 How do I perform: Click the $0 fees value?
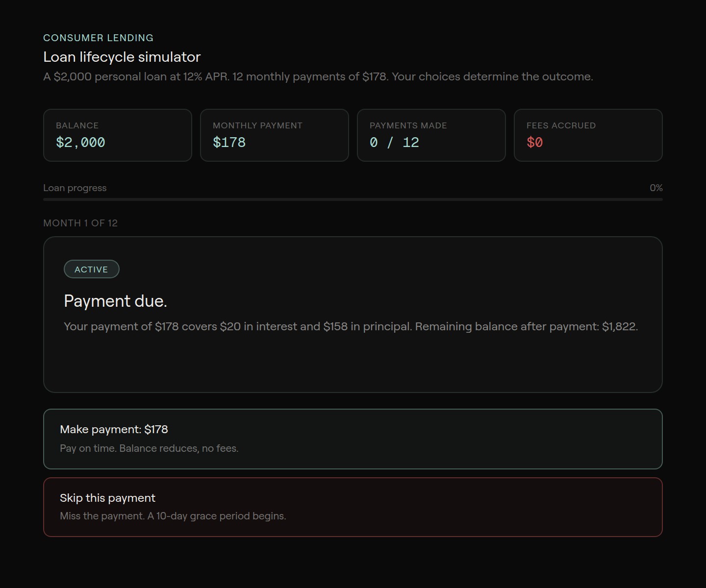click(x=535, y=143)
